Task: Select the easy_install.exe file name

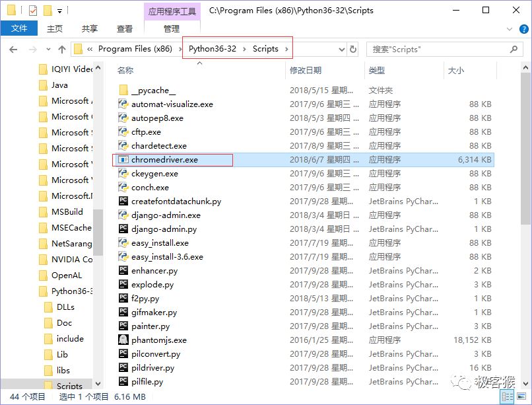Action: pyautogui.click(x=160, y=243)
